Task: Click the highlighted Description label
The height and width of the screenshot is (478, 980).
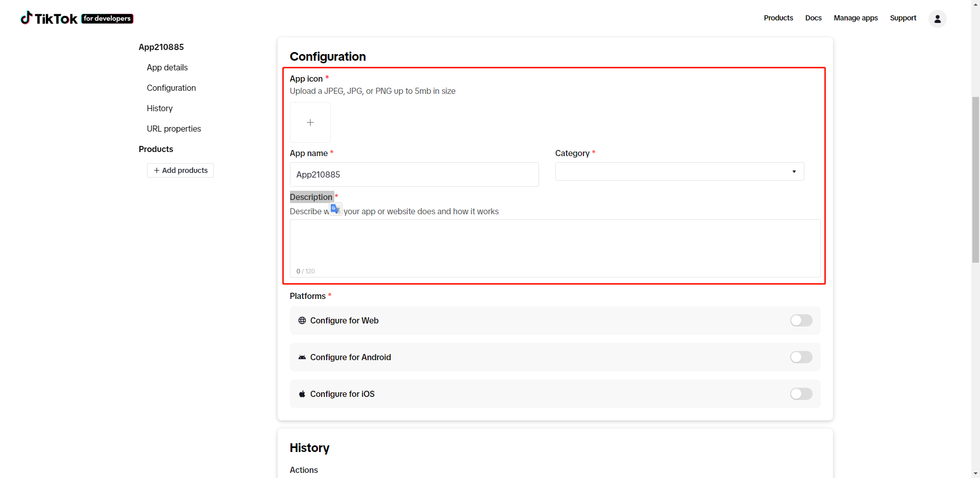Action: point(311,197)
